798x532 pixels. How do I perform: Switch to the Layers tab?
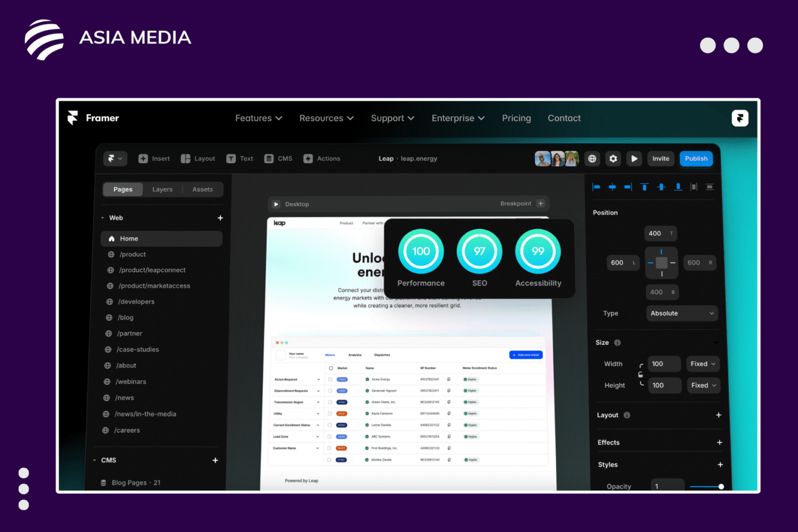[x=162, y=189]
